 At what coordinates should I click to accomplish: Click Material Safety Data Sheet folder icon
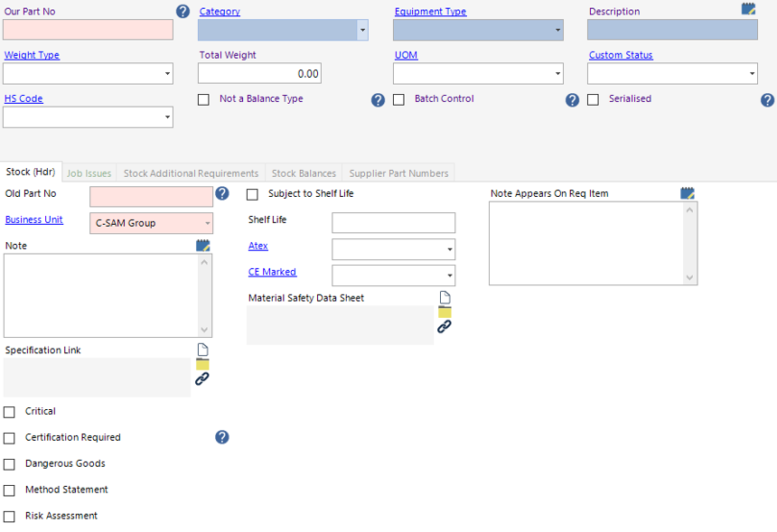445,312
